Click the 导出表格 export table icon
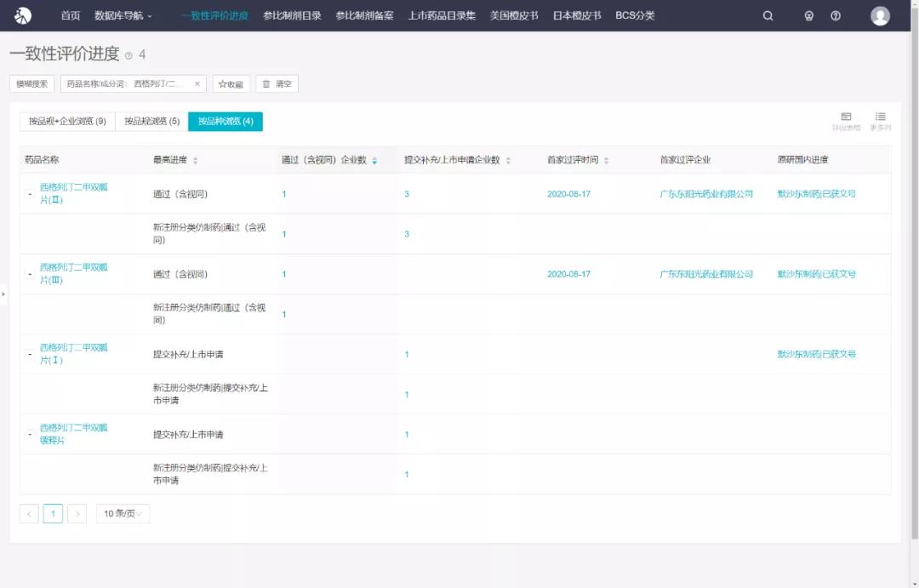Image resolution: width=919 pixels, height=588 pixels. (x=846, y=121)
